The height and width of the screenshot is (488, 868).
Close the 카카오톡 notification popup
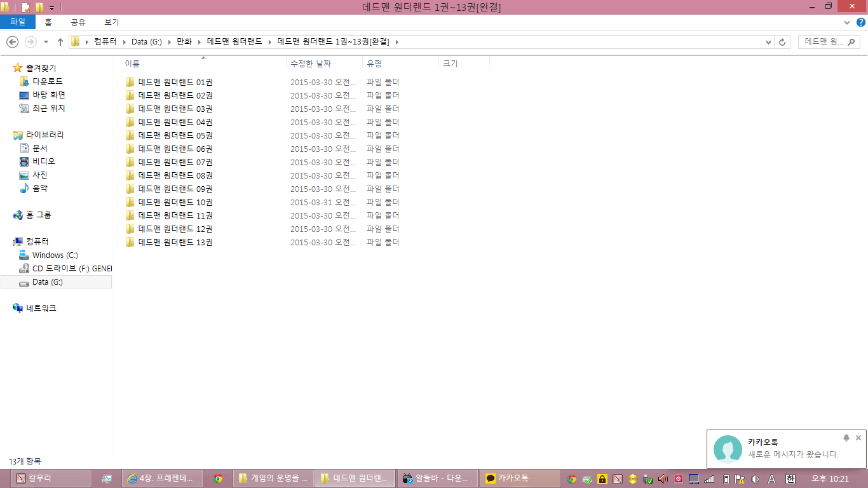pyautogui.click(x=858, y=438)
